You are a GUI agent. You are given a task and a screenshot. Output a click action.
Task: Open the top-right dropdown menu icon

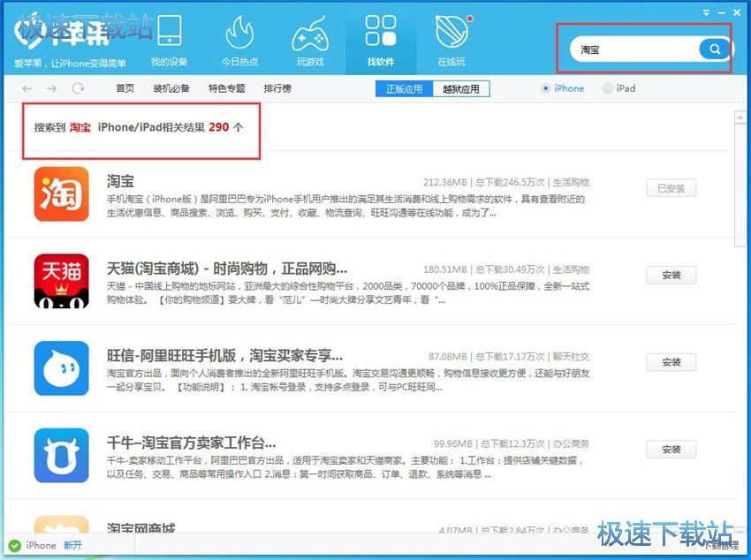706,13
